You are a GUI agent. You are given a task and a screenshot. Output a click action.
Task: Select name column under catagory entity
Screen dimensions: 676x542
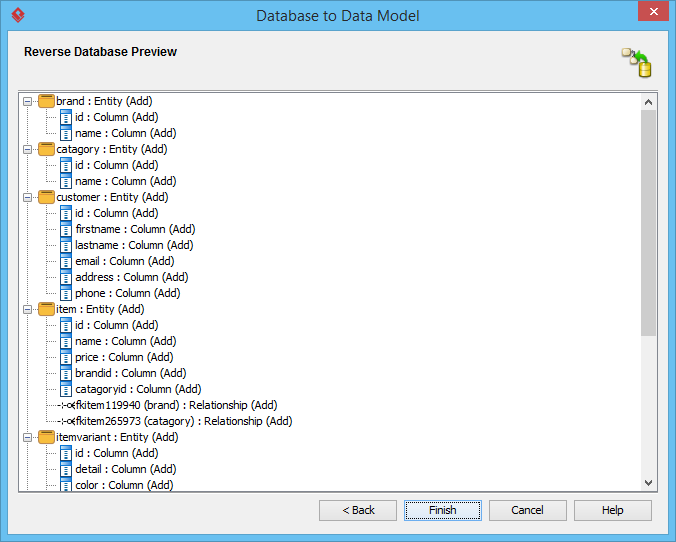coord(125,181)
